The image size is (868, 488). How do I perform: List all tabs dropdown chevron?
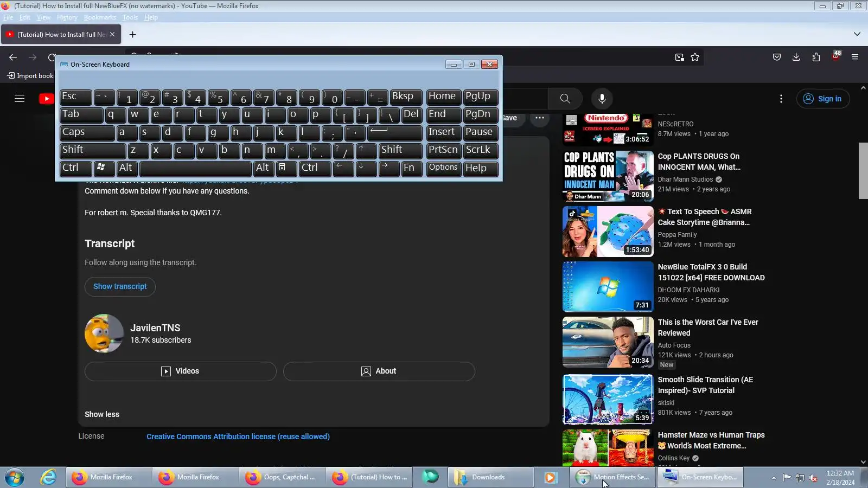857,34
